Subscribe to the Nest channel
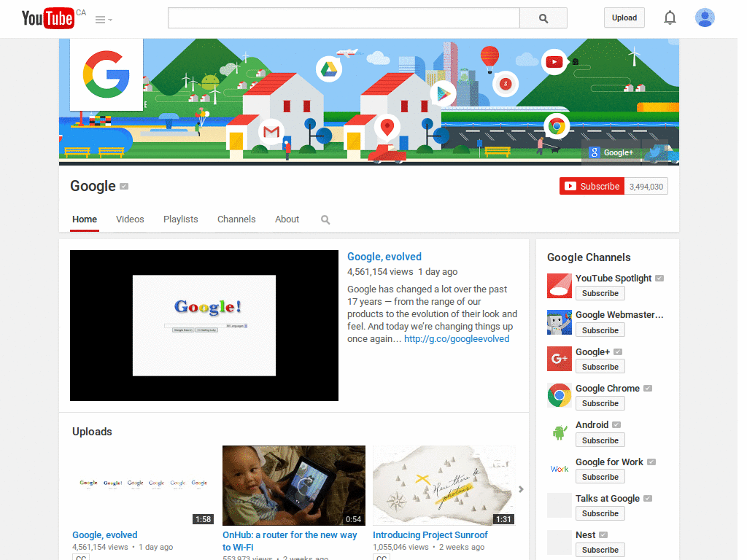 coord(600,550)
